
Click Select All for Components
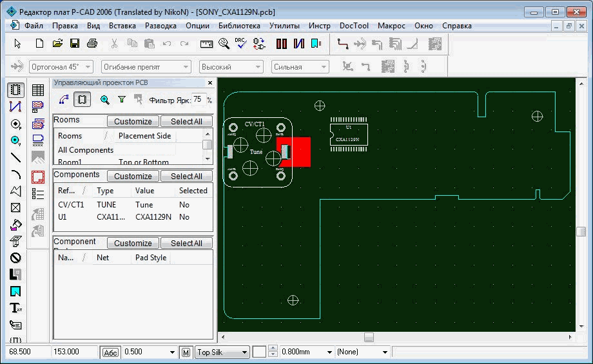click(186, 176)
